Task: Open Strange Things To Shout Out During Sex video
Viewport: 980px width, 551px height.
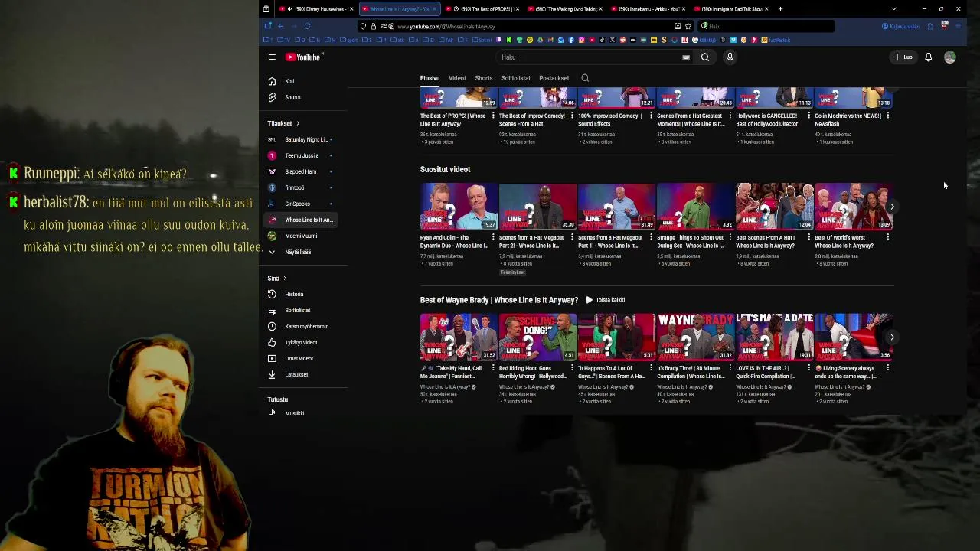Action: [694, 207]
